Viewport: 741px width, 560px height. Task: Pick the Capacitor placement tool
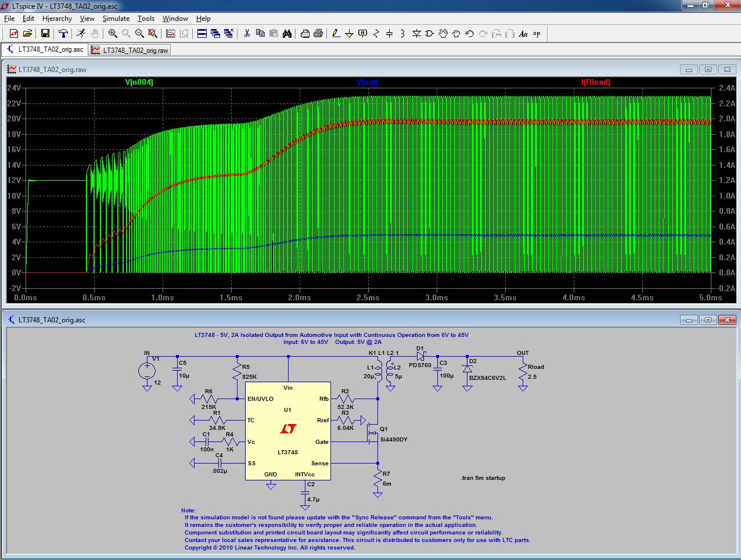(390, 34)
